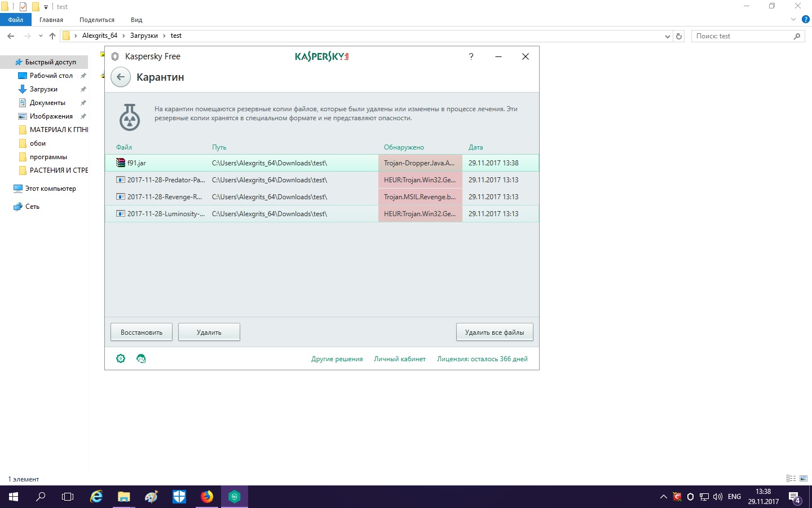The image size is (812, 508).
Task: Open the Action Center notifications icon
Action: pos(795,497)
